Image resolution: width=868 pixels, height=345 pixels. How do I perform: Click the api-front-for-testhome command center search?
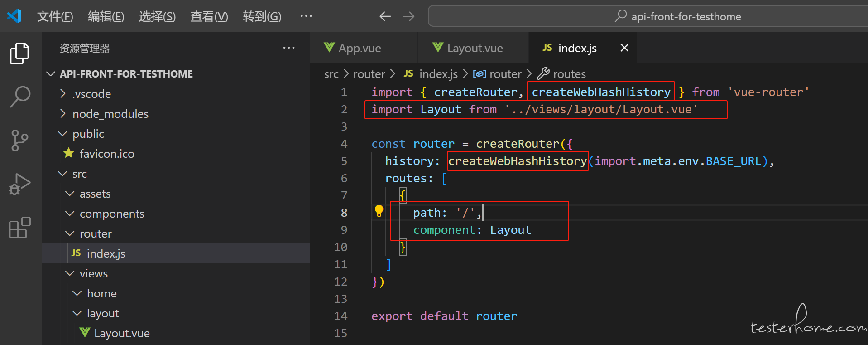click(x=648, y=16)
